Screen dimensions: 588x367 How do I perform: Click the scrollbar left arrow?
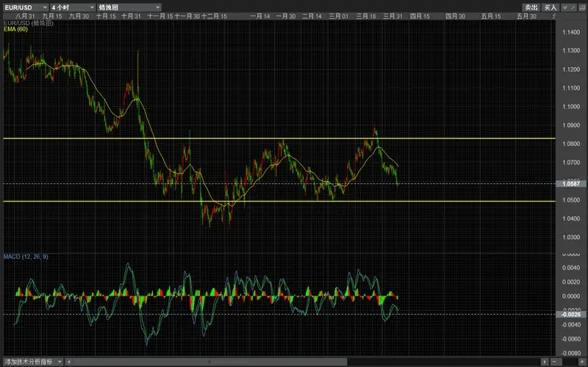[68, 362]
